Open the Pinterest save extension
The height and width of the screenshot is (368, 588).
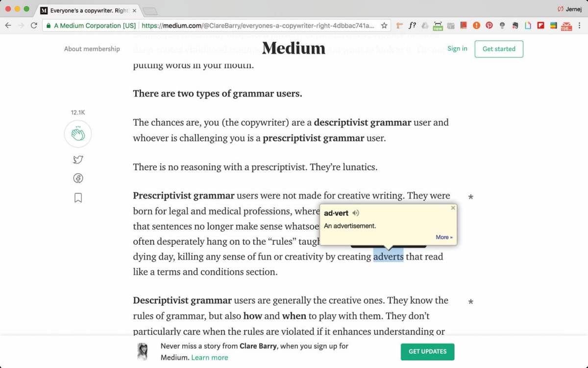click(489, 26)
